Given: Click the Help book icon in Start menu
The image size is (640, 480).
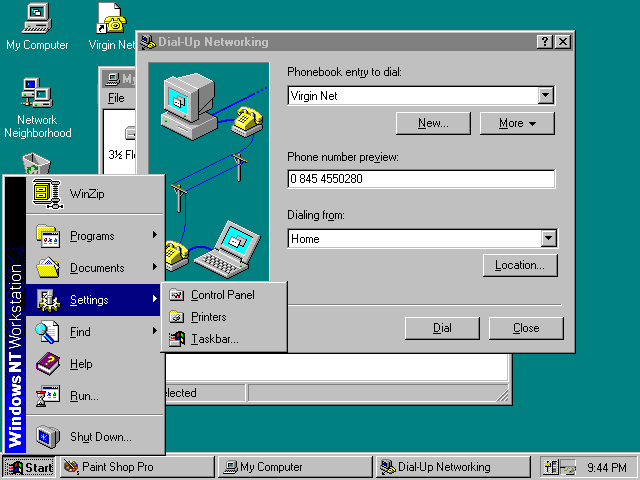Looking at the screenshot, I should (48, 364).
